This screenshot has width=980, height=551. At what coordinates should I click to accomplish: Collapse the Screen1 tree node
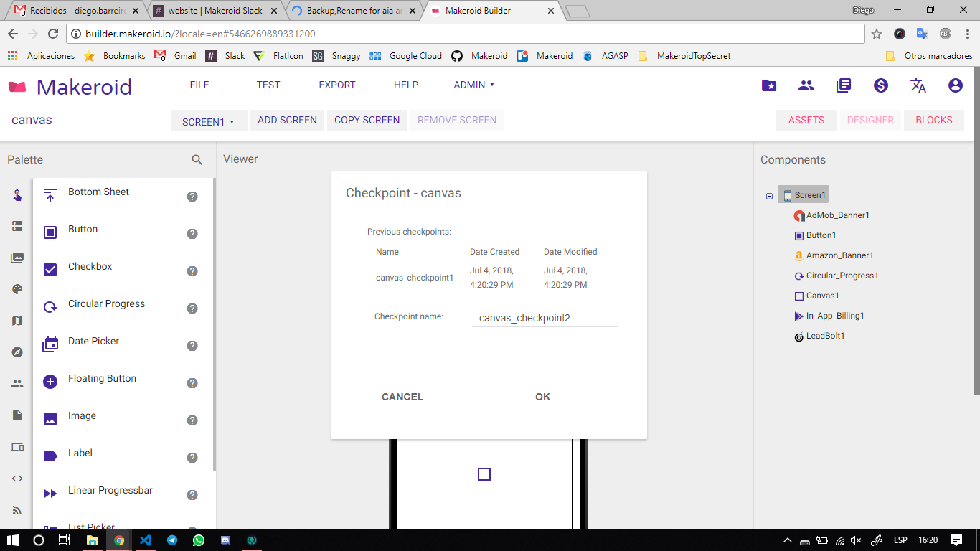coord(769,196)
